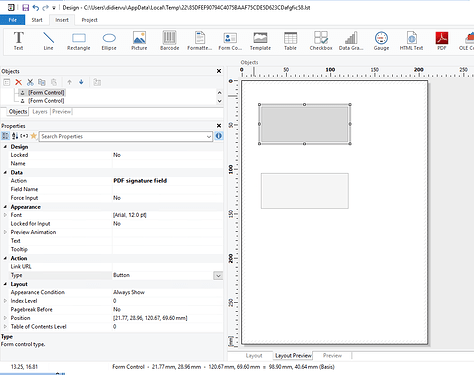Close the Properties panel
The height and width of the screenshot is (375, 474).
pos(219,126)
